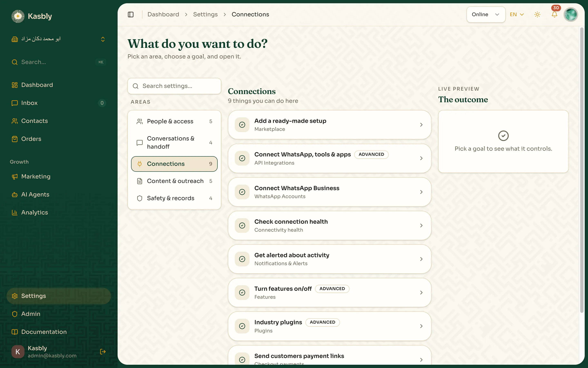Open Marketing in the sidebar

point(59,176)
